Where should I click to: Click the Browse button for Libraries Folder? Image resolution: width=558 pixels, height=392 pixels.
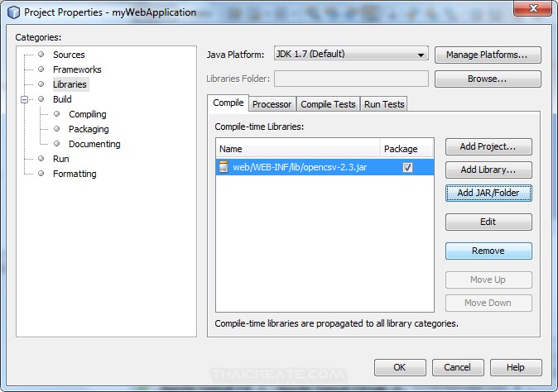point(488,79)
